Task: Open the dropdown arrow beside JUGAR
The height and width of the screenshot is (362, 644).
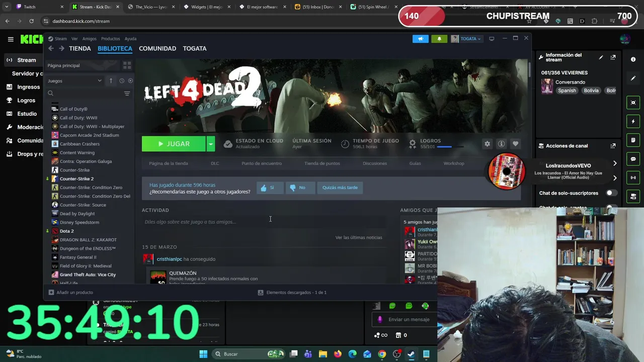Action: pos(211,144)
